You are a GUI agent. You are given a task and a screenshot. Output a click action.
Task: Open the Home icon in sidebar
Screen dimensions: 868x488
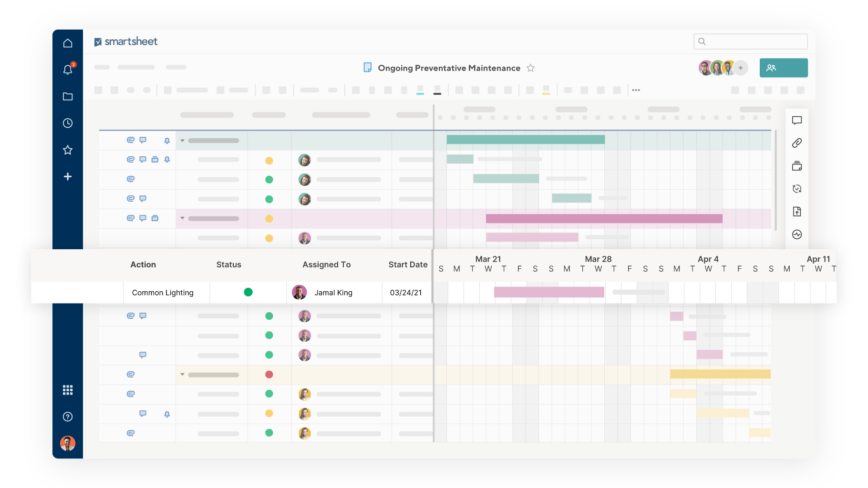[x=68, y=43]
